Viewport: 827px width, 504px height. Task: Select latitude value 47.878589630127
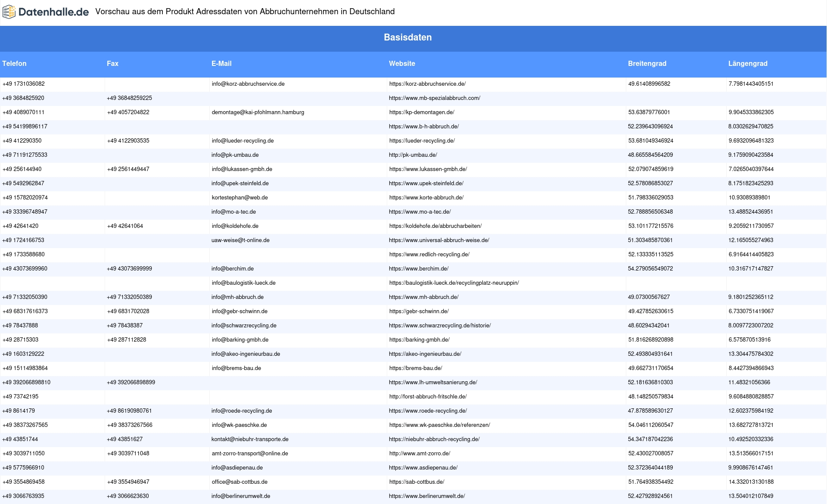pyautogui.click(x=650, y=411)
